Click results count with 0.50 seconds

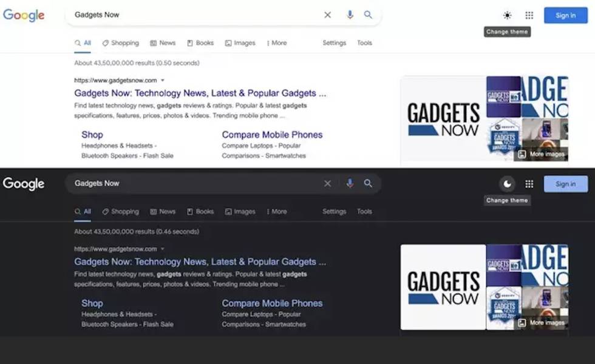tap(137, 63)
